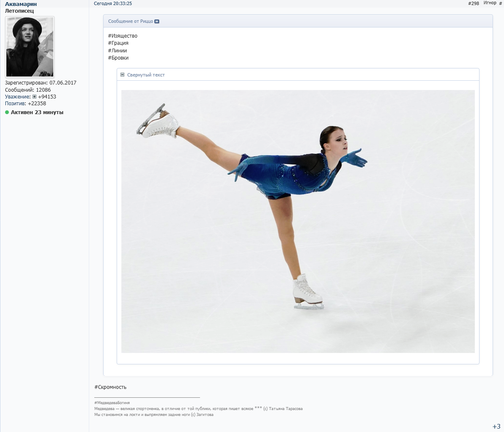This screenshot has height=432, width=504.
Task: Click the 'Активен 23 минуты' status text
Action: [37, 112]
